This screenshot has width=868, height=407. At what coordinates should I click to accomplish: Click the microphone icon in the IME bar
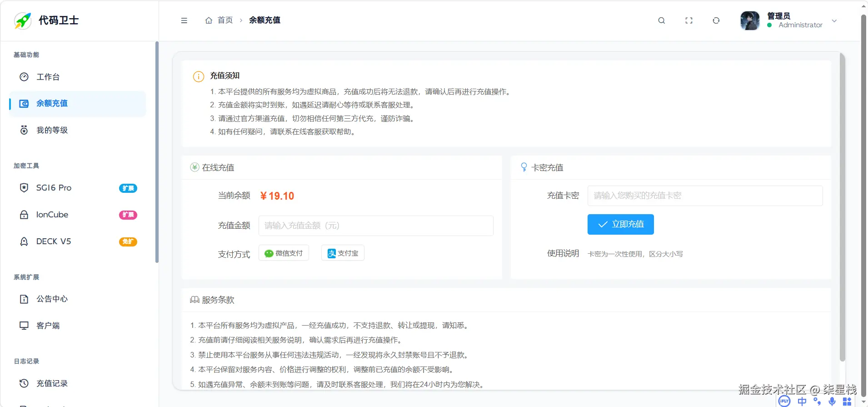pyautogui.click(x=832, y=401)
